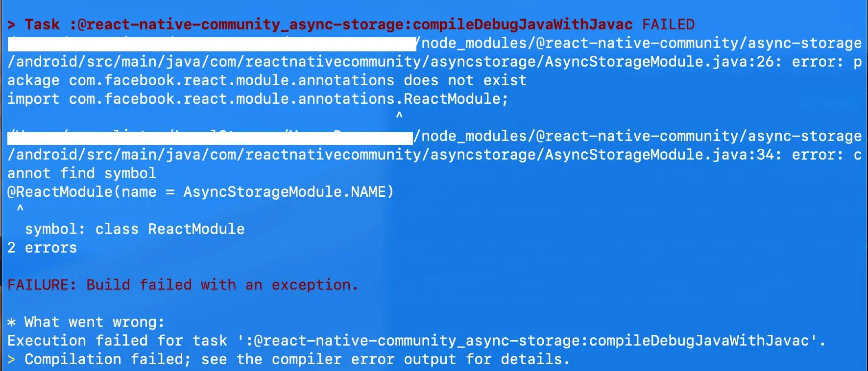Click the 2 errors summary text
The width and height of the screenshot is (868, 371).
pyautogui.click(x=42, y=248)
